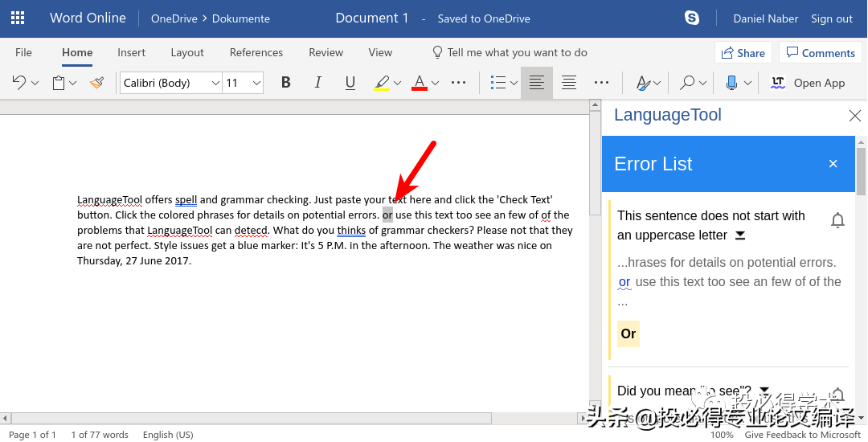
Task: Expand the Dictate options arrow
Action: (x=747, y=83)
